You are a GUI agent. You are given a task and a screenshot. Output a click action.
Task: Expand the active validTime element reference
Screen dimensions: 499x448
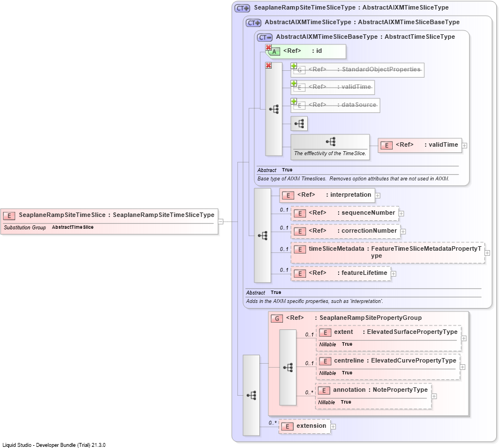click(x=465, y=146)
